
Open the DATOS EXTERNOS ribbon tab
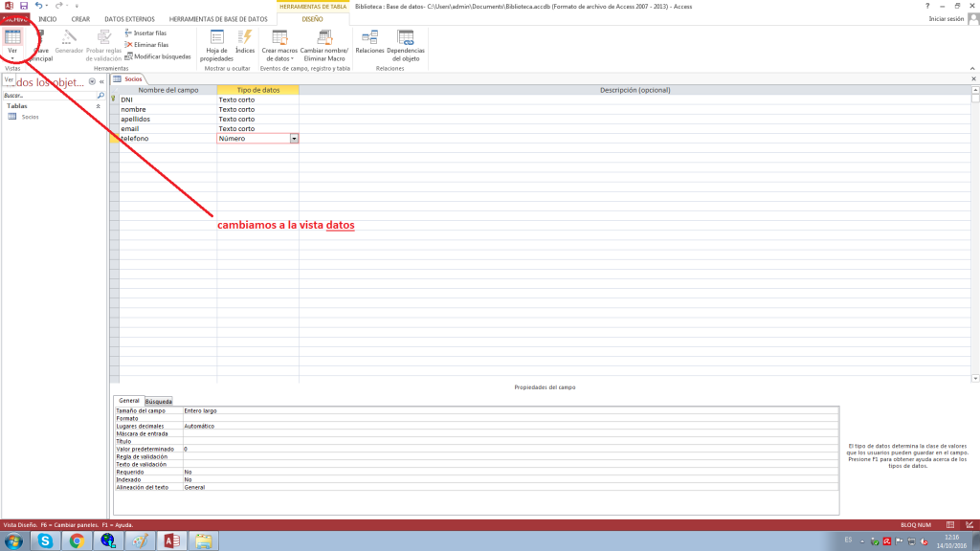(x=129, y=19)
